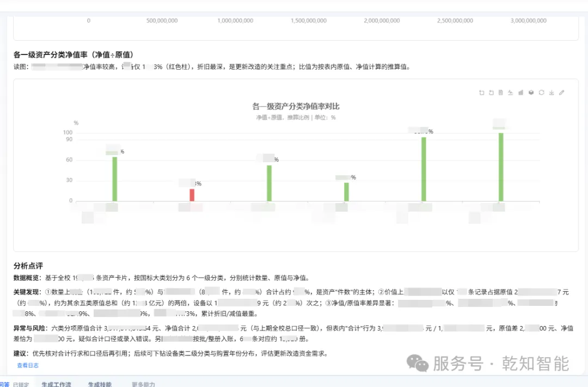The image size is (588, 387).
Task: Switch chart to bar chart type
Action: tap(520, 93)
